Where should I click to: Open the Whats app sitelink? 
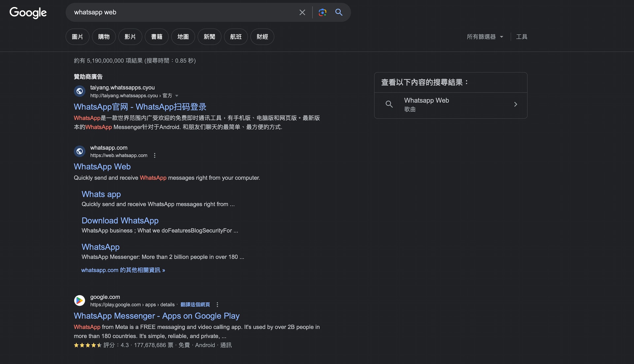point(101,194)
